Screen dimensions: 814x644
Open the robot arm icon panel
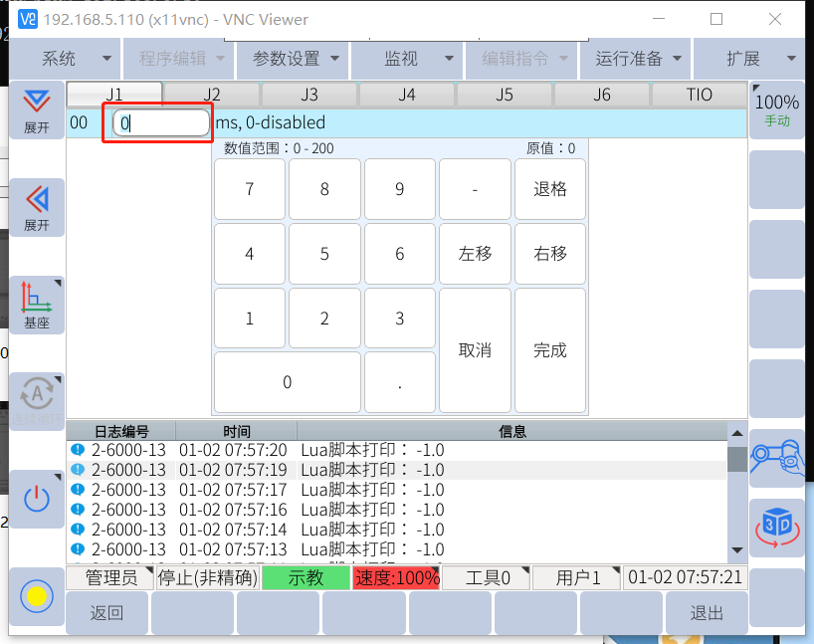776,457
